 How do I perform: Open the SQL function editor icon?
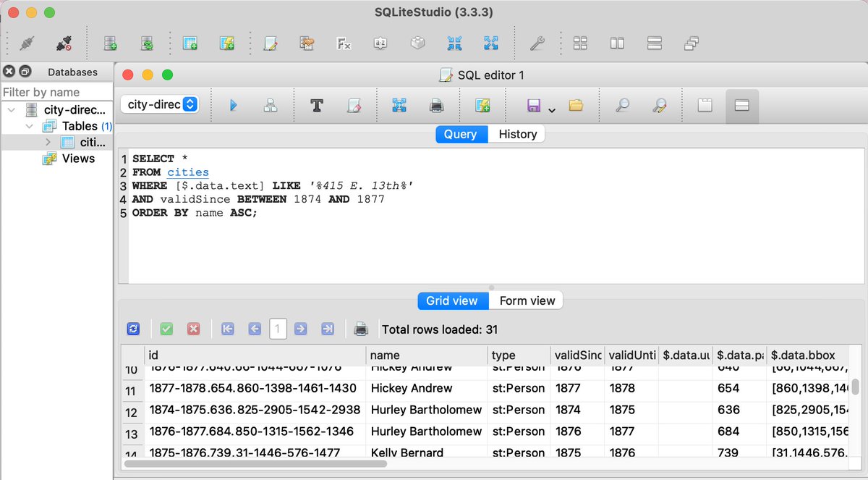point(344,43)
